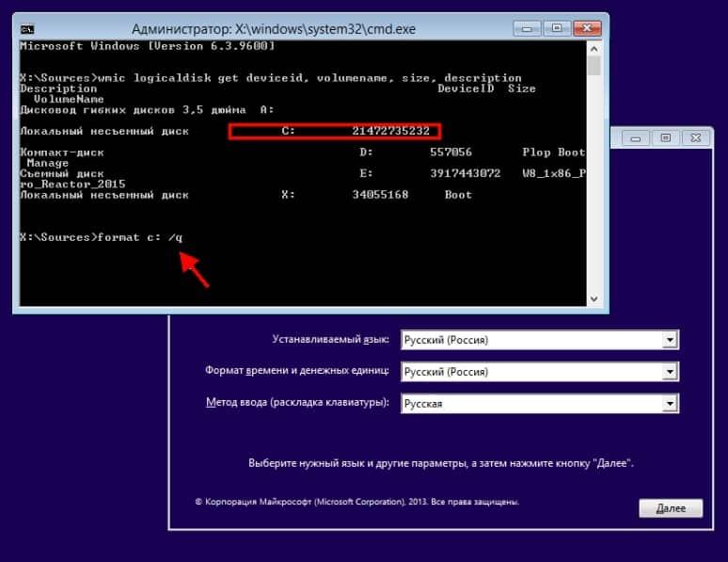728x562 pixels.
Task: Maximize the Windows Setup window
Action: [x=665, y=138]
